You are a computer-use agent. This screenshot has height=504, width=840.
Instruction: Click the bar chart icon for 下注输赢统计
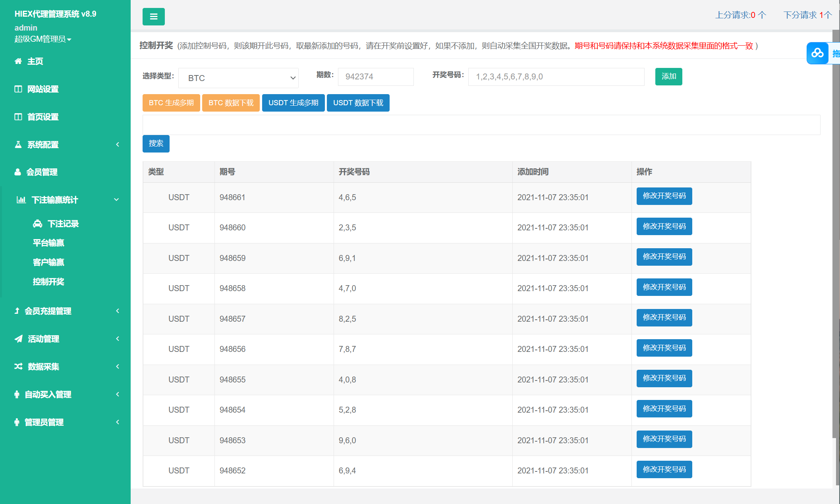(x=21, y=200)
